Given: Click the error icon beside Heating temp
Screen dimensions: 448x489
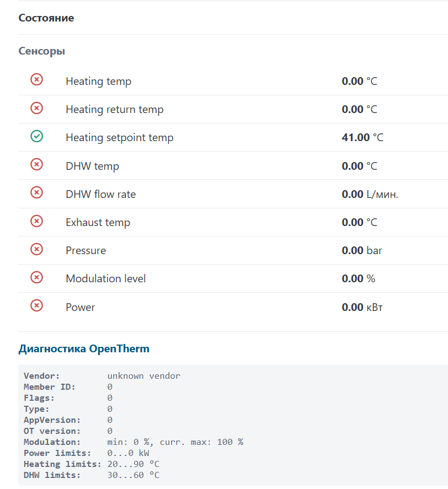Looking at the screenshot, I should tap(36, 80).
